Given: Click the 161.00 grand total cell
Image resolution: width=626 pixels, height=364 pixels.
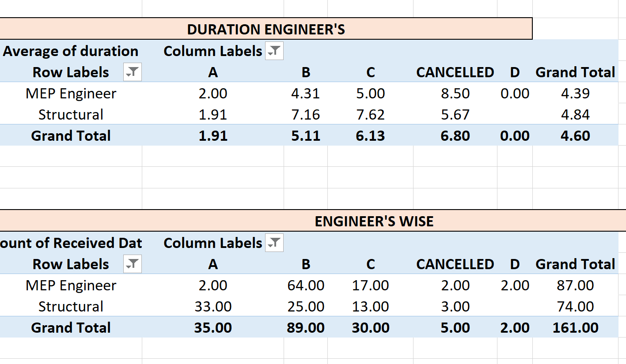Looking at the screenshot, I should pos(575,328).
